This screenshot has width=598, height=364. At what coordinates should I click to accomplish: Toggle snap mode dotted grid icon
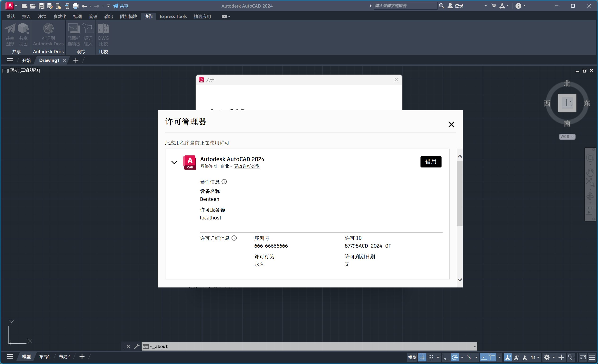point(431,357)
